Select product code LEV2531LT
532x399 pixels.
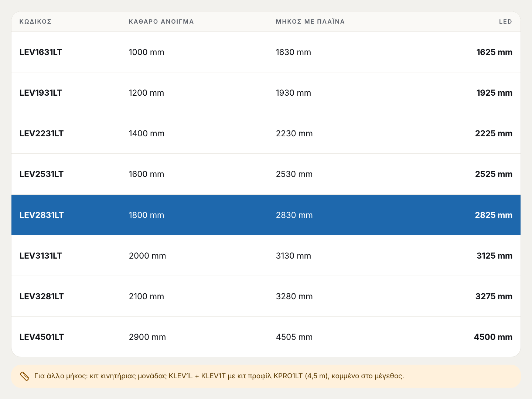(41, 174)
